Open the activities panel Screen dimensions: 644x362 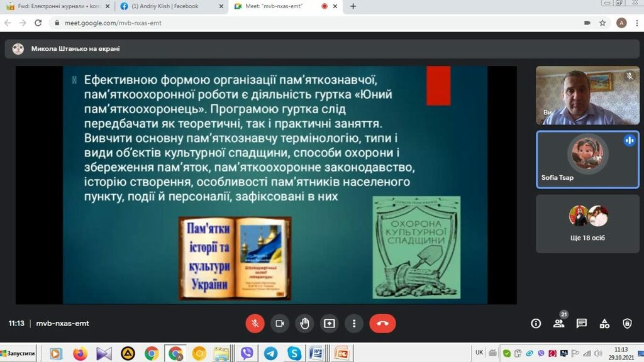coord(604,324)
